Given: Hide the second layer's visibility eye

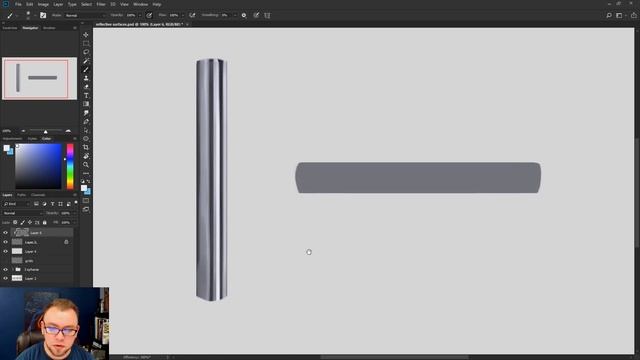Looking at the screenshot, I should tap(6, 242).
